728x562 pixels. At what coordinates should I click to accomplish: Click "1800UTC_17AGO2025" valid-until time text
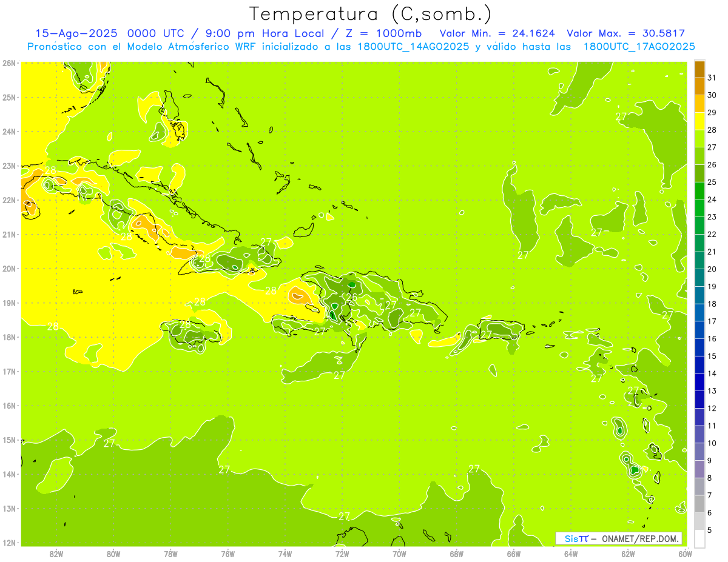639,47
